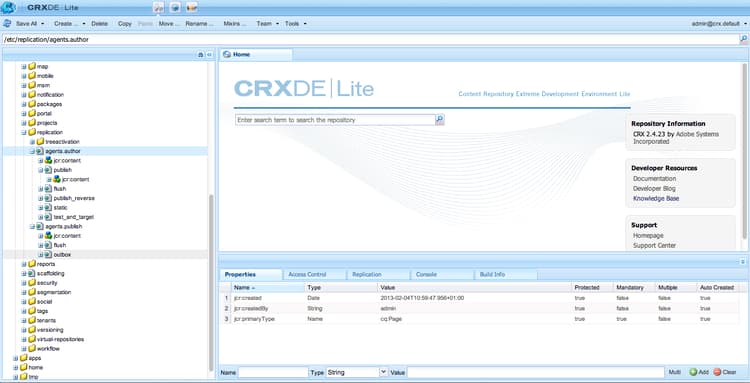Click the property Name input field
750x383 pixels.
click(273, 372)
